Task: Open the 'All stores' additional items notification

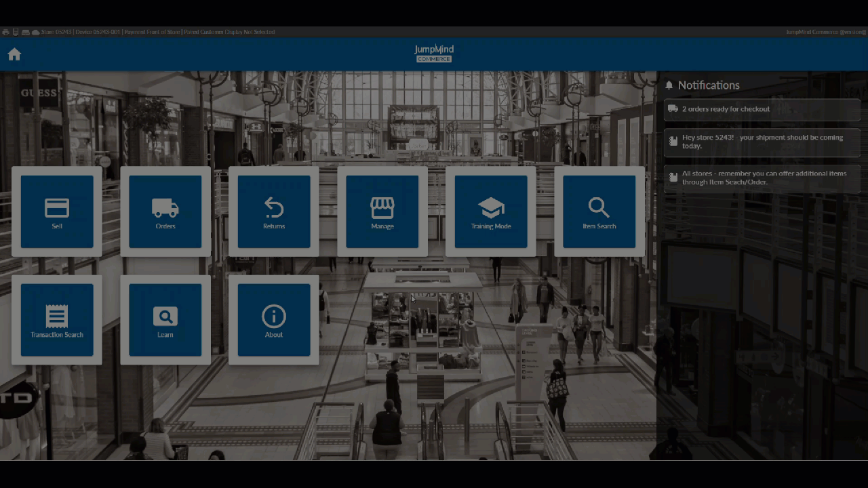Action: click(x=762, y=178)
